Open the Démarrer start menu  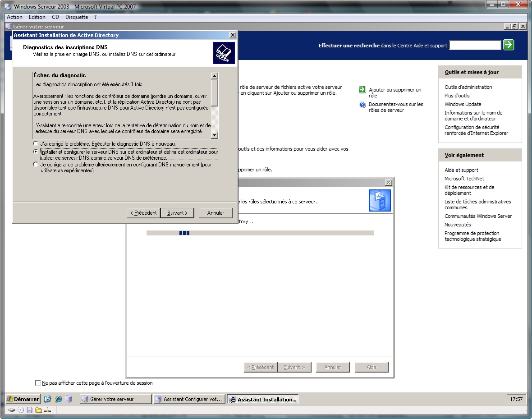click(23, 399)
